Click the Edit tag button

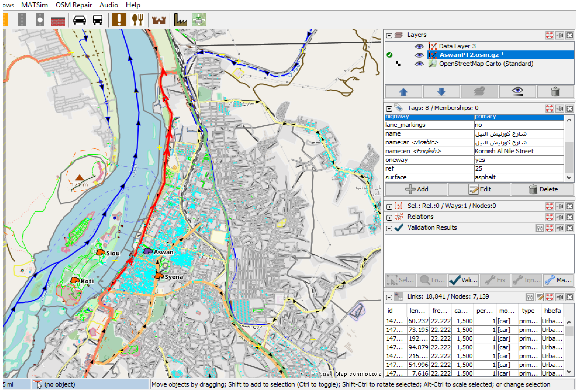pos(480,189)
